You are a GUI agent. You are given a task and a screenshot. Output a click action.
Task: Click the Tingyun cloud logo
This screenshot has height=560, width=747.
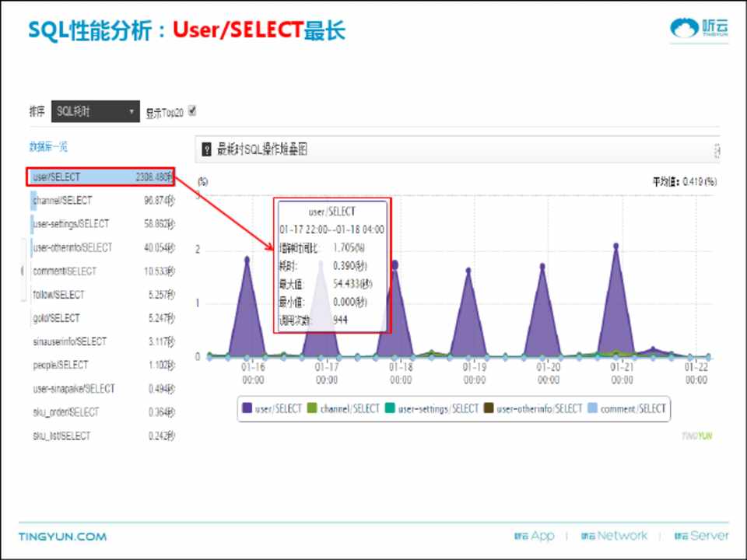[700, 28]
